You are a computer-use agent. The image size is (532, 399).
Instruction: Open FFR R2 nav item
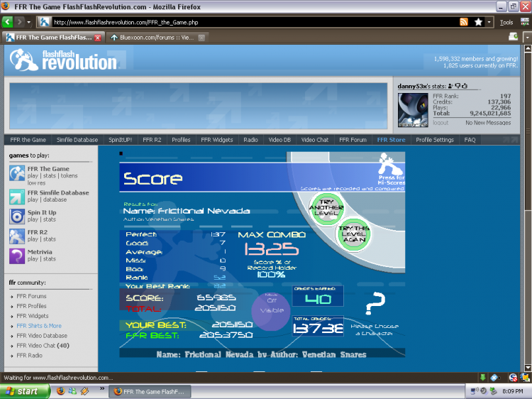tap(152, 140)
